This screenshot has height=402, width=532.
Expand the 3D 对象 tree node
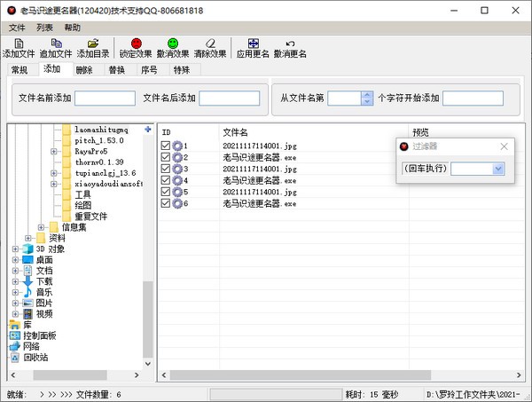(15, 249)
